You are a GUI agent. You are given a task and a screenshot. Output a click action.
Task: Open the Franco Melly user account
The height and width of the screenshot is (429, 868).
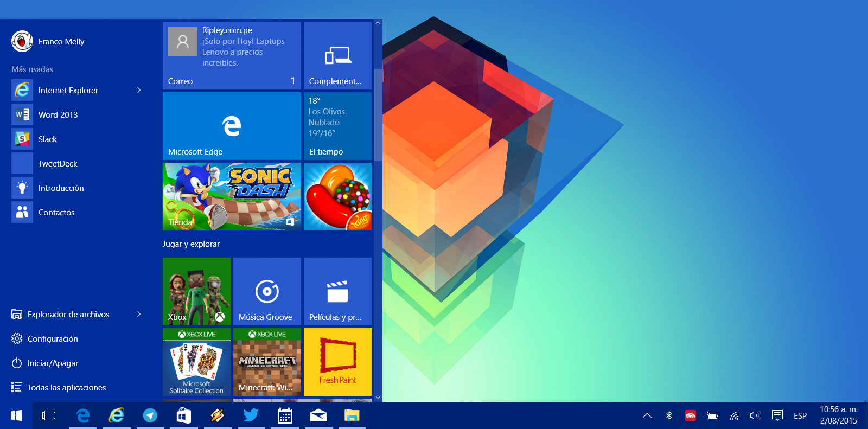(x=48, y=41)
